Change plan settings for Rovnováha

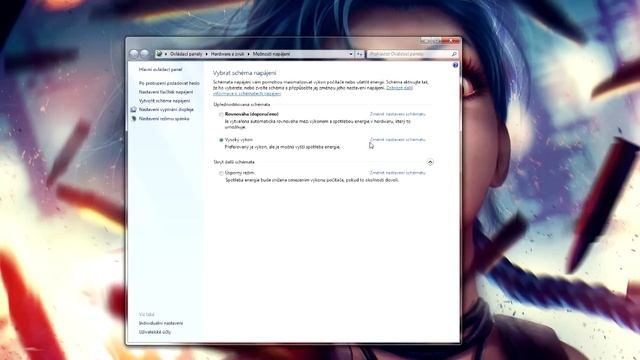pos(398,114)
